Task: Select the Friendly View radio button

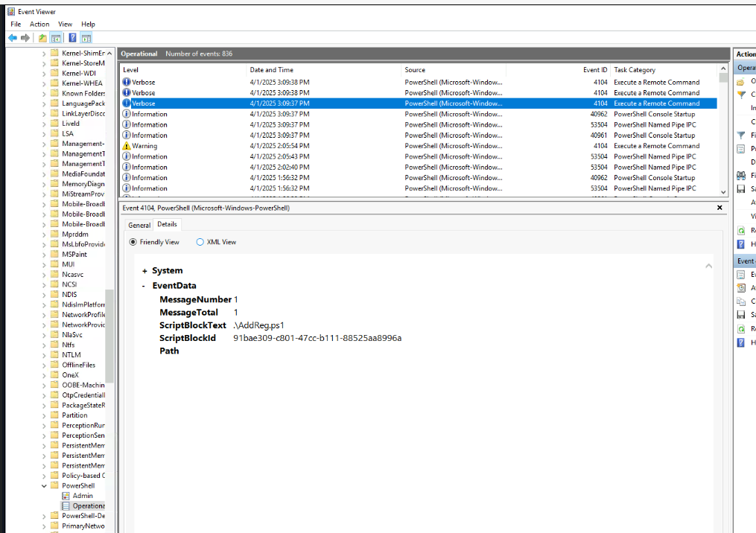Action: point(133,242)
